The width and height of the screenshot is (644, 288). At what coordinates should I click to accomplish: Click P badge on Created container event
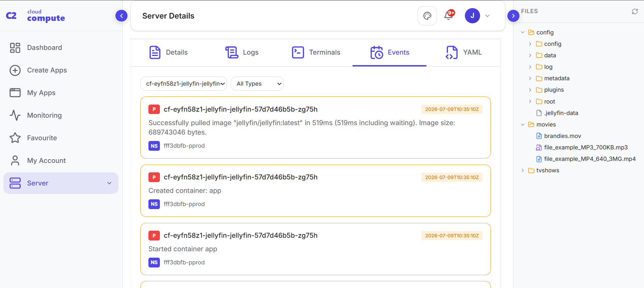point(154,177)
